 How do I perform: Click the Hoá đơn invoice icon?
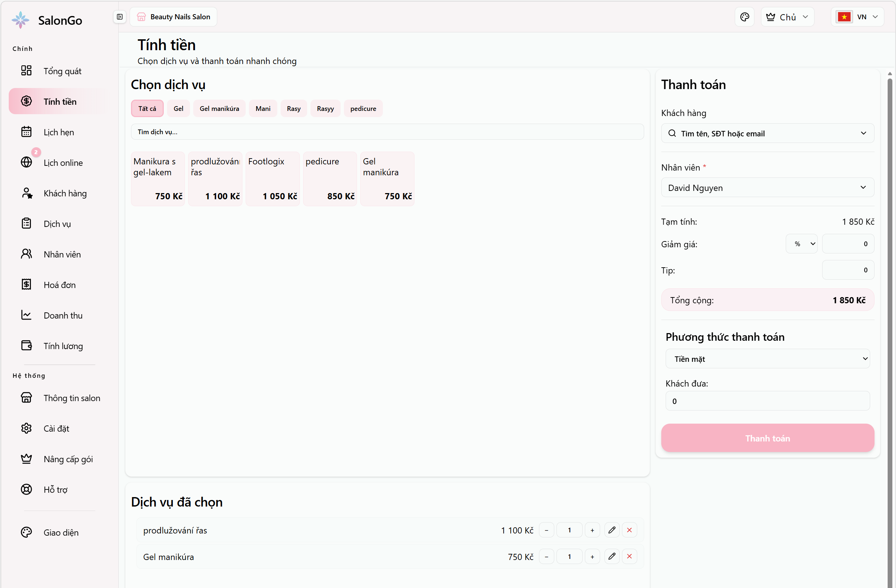[x=26, y=285]
